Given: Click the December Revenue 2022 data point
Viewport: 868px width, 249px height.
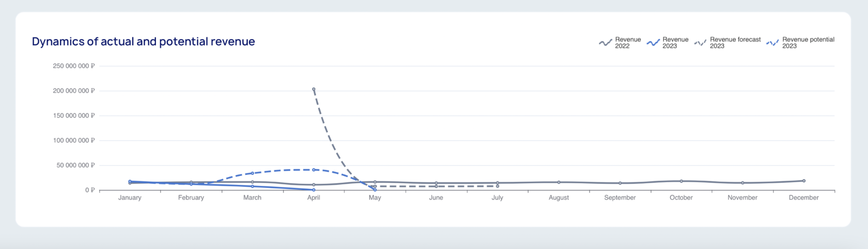Looking at the screenshot, I should [804, 181].
